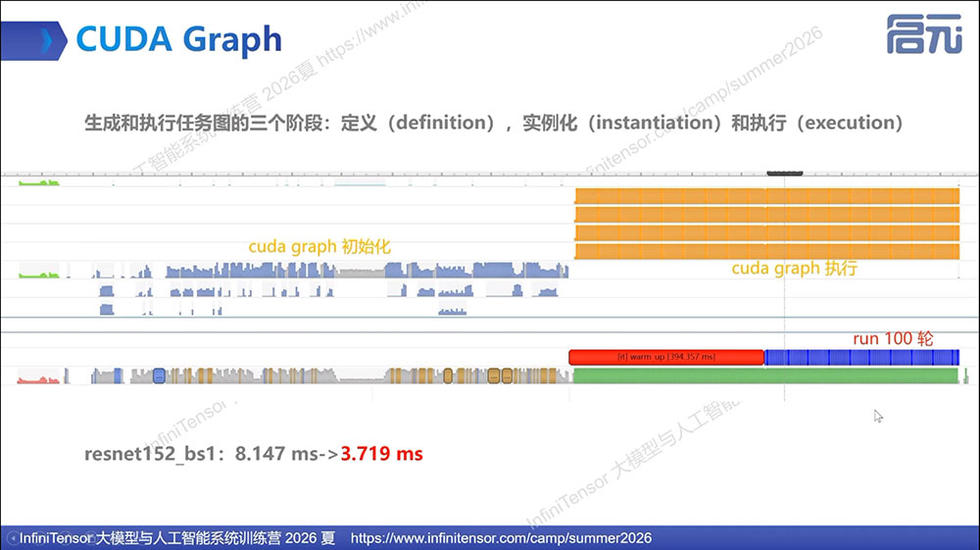Select the first tan rounded block in bottom row

448,375
